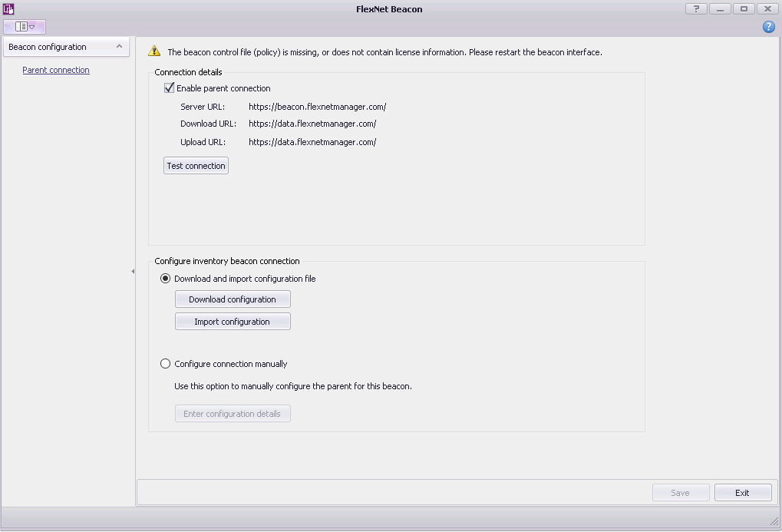
Task: Click the 'Use this option to manually configure' text
Action: (x=292, y=386)
